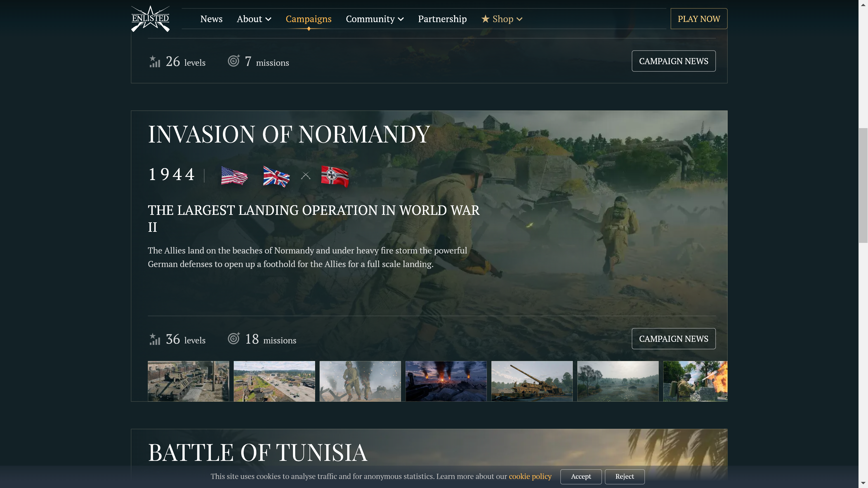
Task: Go to the Campaigns tab
Action: pos(308,19)
